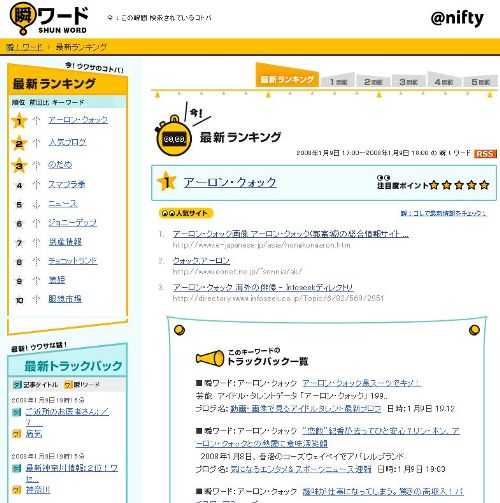Click the stopwatch icon beside 最新ランキング heading

[173, 136]
